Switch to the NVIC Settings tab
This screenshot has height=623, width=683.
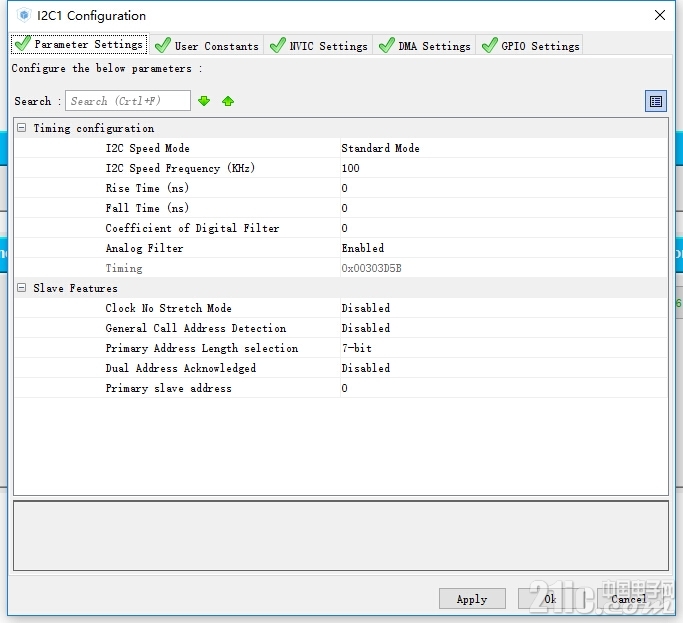click(318, 45)
